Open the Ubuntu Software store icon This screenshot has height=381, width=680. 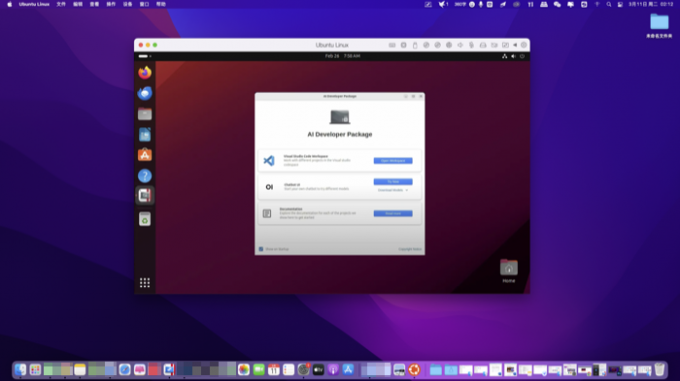[145, 155]
